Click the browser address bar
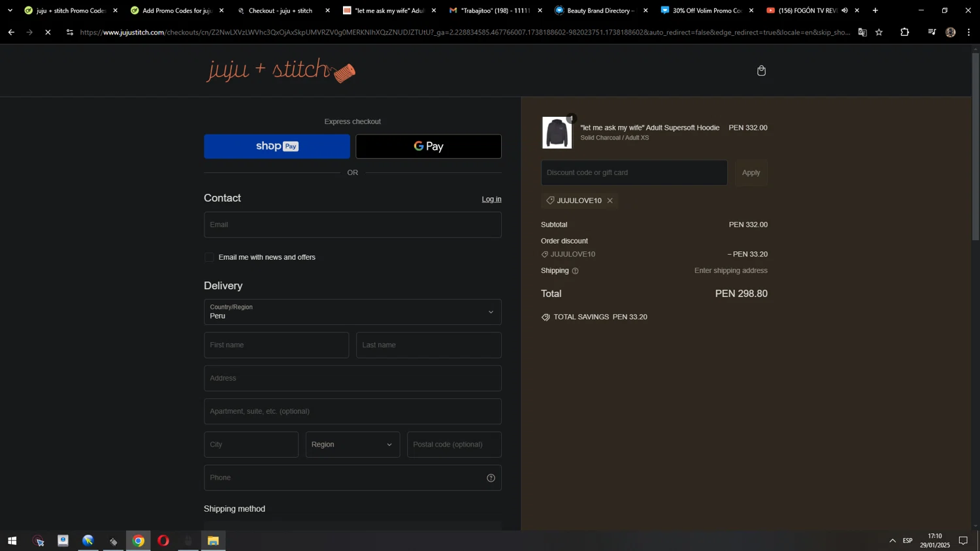The image size is (980, 551). pyautogui.click(x=464, y=32)
